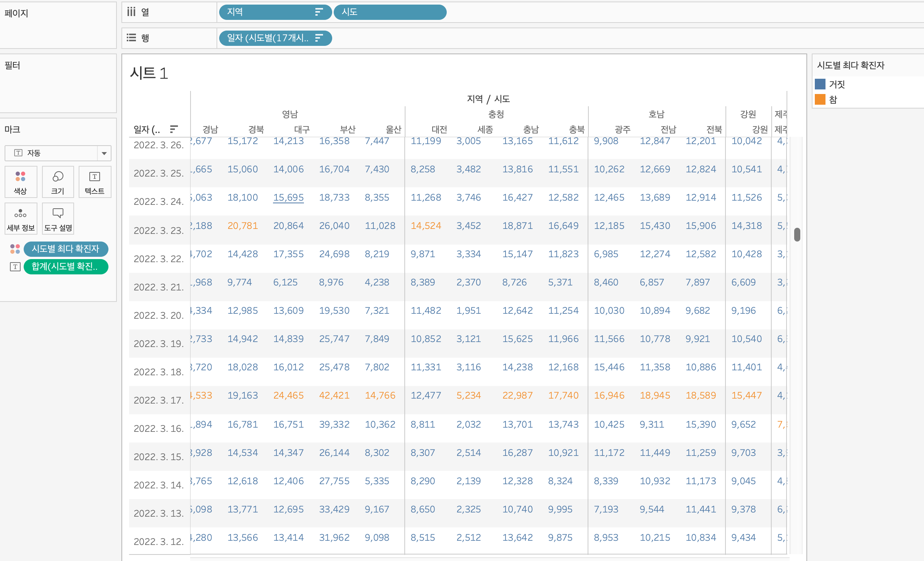Screen dimensions: 924x561
Task: Click sort icon beside 일자 column header
Action: tap(174, 129)
